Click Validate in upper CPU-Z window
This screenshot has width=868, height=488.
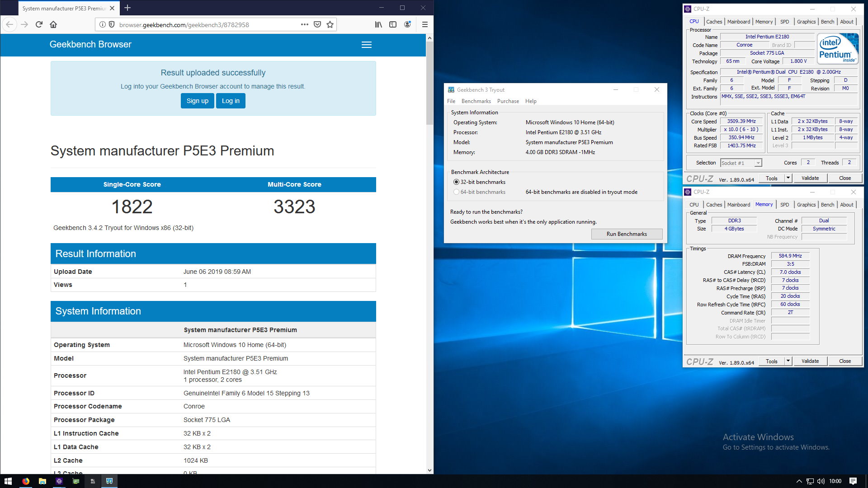click(x=810, y=178)
